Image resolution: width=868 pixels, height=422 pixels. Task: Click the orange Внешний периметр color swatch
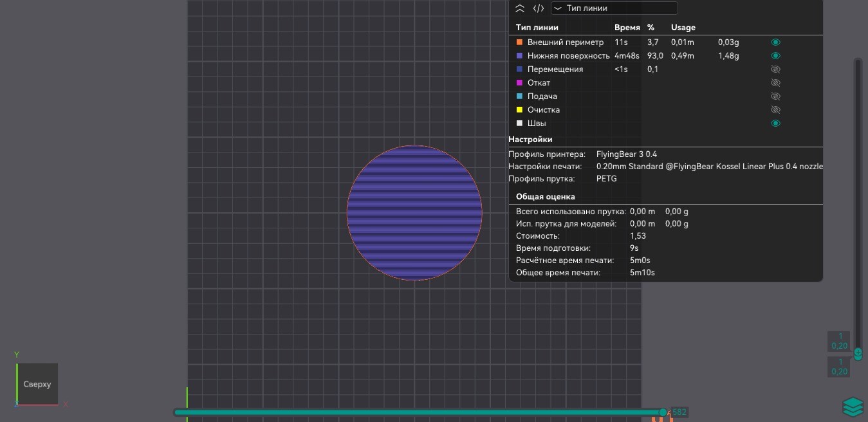520,42
